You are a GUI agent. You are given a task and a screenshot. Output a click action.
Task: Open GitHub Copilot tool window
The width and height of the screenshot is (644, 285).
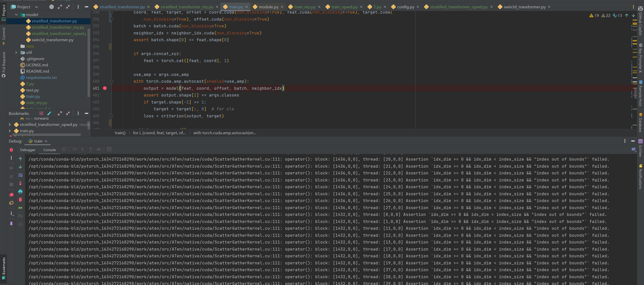640,21
